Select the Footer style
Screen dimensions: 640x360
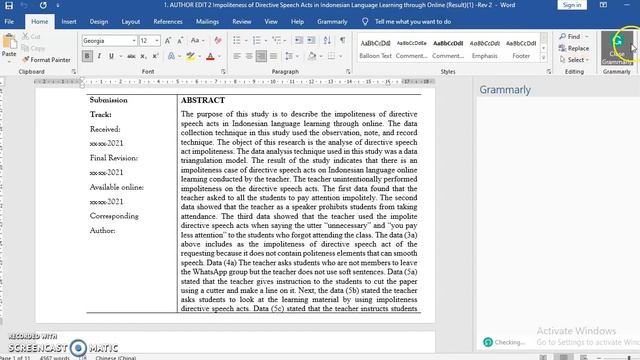[521, 49]
